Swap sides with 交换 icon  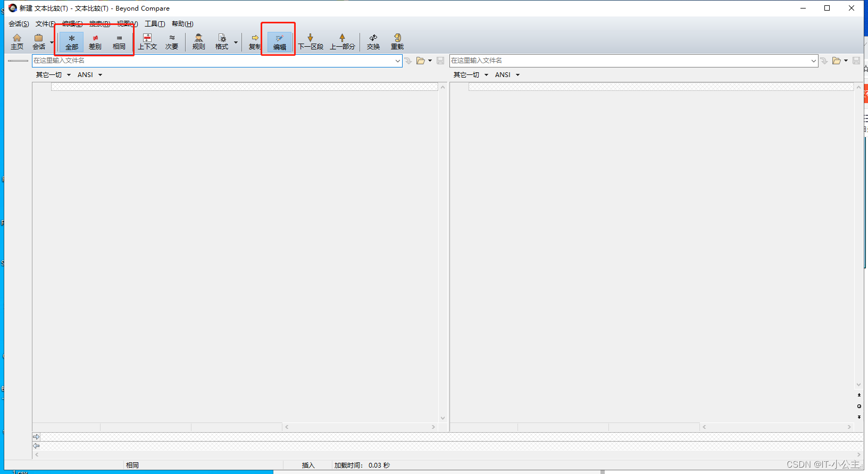[373, 42]
